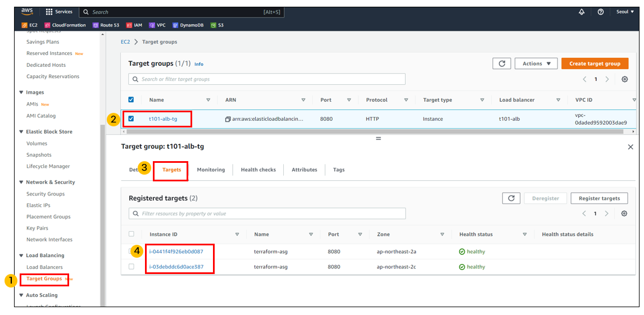Sort target groups by Port column
Image resolution: width=644 pixels, height=315 pixels.
click(x=349, y=100)
